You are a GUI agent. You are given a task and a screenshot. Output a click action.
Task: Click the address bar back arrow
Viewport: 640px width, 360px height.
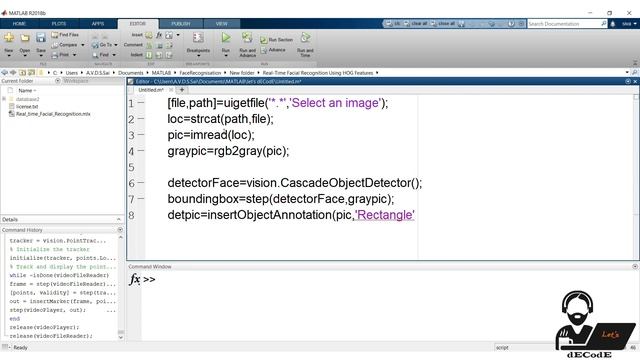pos(4,73)
